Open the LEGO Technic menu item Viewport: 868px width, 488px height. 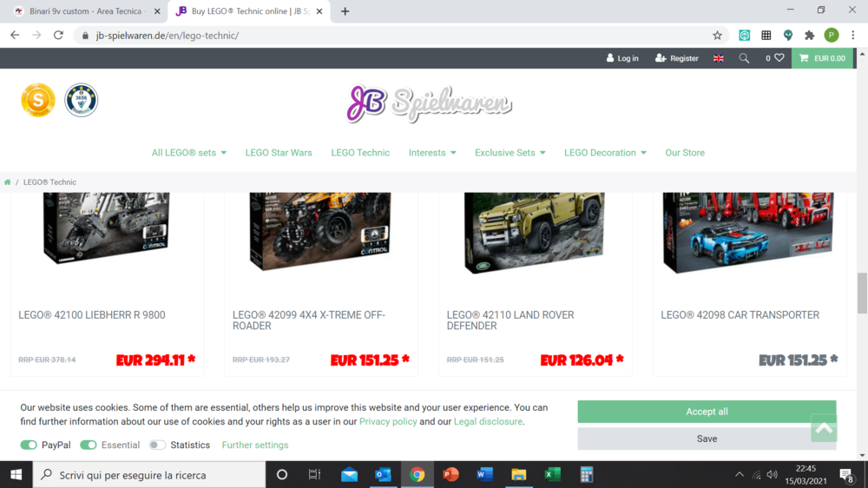click(360, 153)
